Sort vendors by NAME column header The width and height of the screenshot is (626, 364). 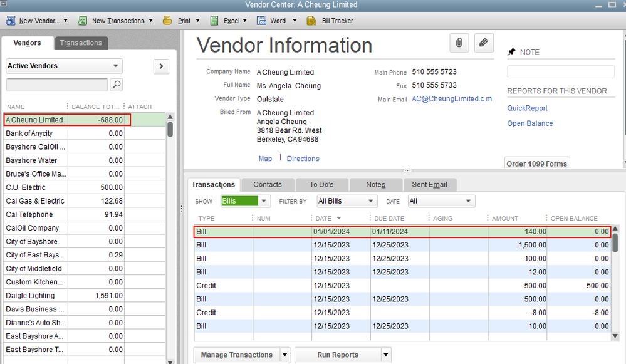[x=16, y=107]
